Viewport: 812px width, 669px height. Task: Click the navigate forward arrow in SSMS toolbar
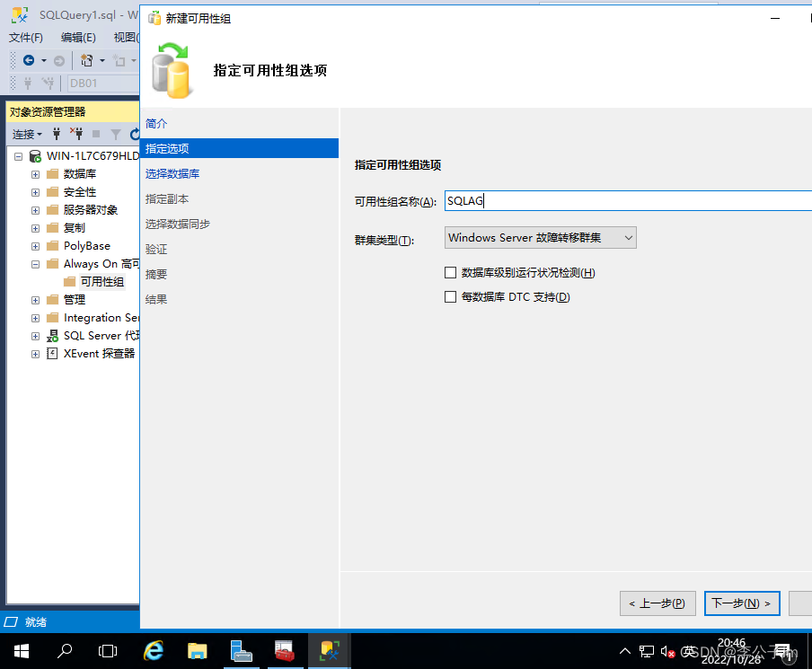tap(59, 60)
